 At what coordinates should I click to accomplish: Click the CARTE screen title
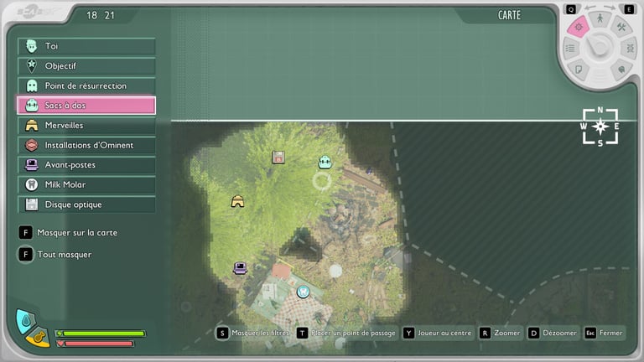pos(509,16)
